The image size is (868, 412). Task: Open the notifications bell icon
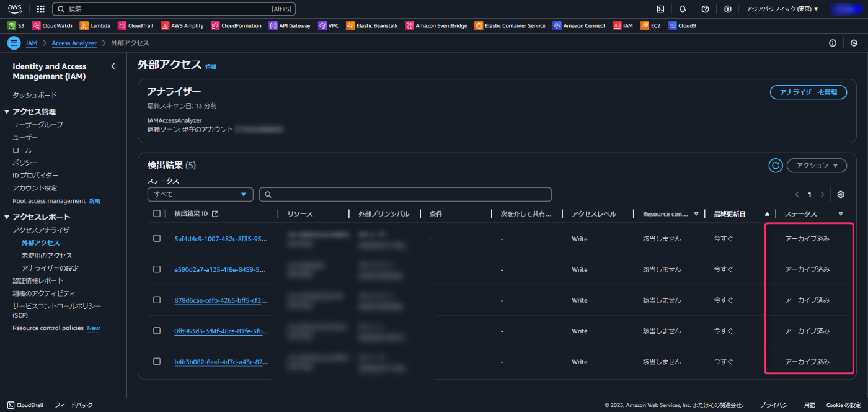(683, 9)
